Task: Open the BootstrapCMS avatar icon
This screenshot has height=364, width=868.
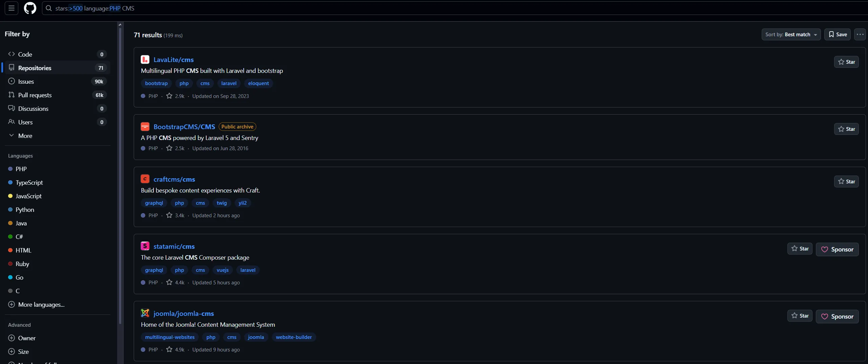Action: (145, 127)
